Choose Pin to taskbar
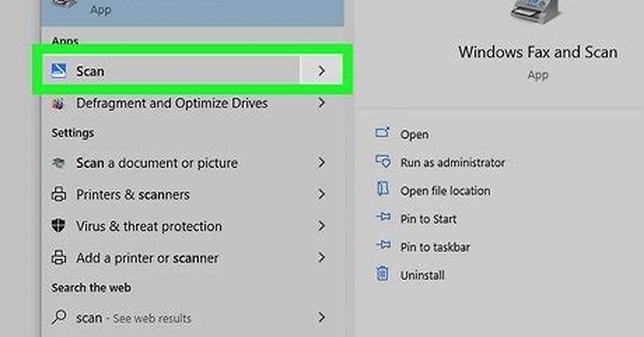 pyautogui.click(x=435, y=247)
